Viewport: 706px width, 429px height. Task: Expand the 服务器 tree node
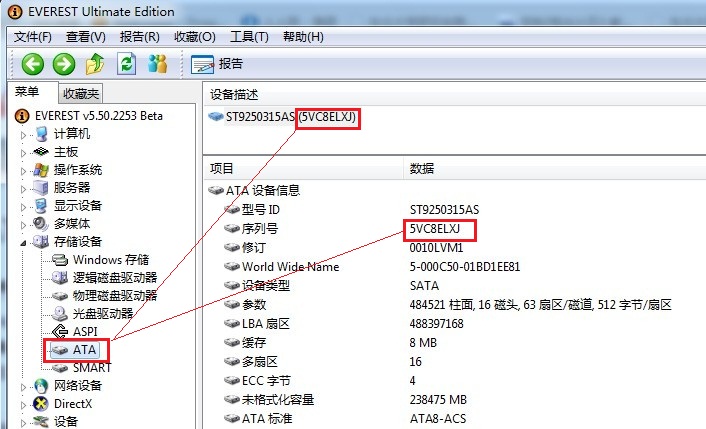pos(23,189)
